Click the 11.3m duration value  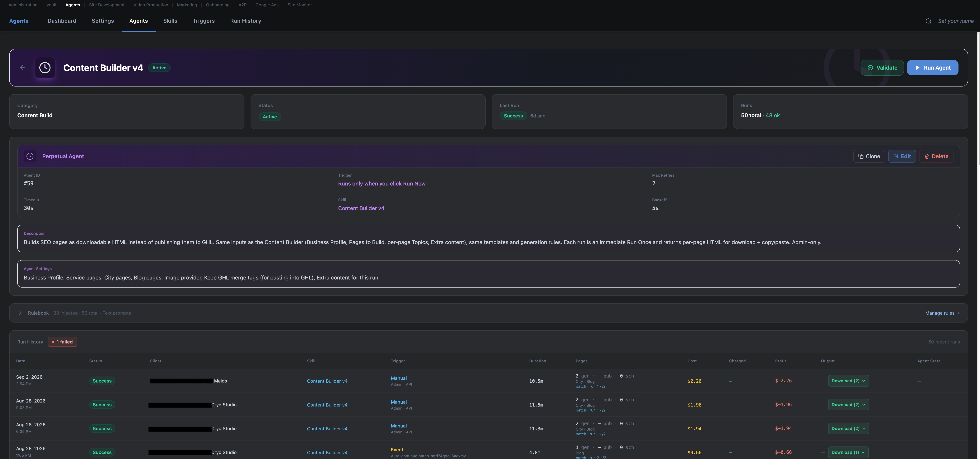(x=536, y=429)
